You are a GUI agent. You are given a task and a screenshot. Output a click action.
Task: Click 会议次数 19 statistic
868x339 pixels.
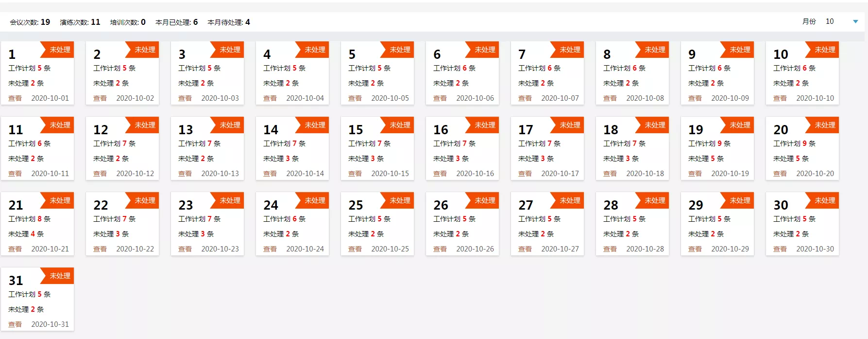tap(30, 22)
